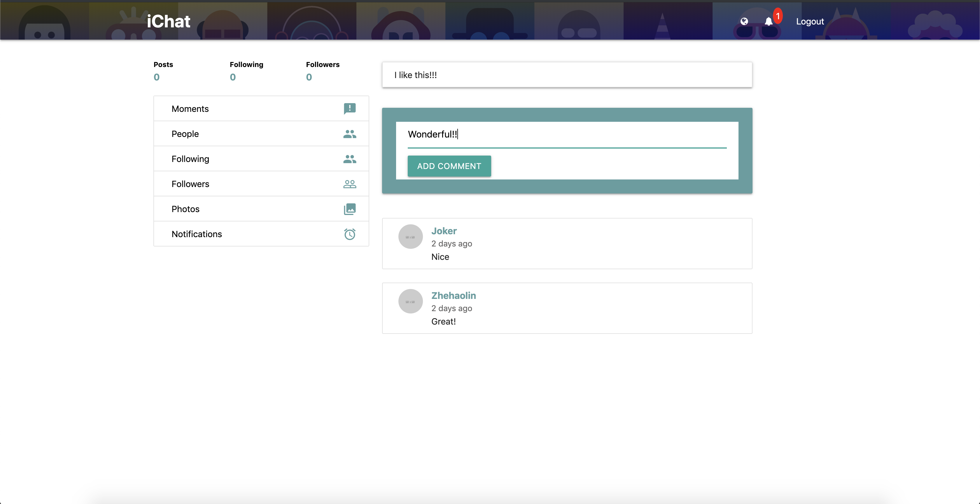Click the Moments chat bubble icon
The image size is (980, 504).
(x=350, y=109)
